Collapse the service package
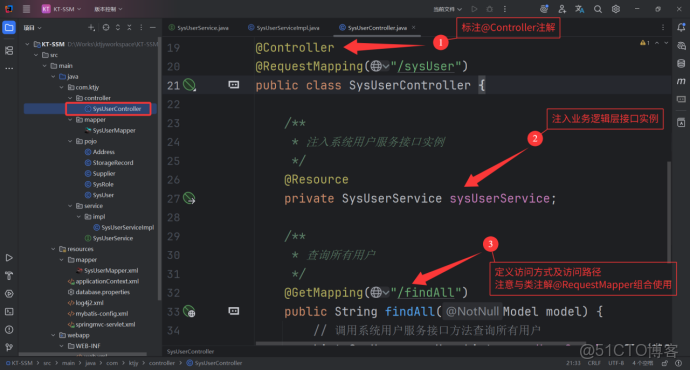This screenshot has height=370, width=690. (x=70, y=206)
